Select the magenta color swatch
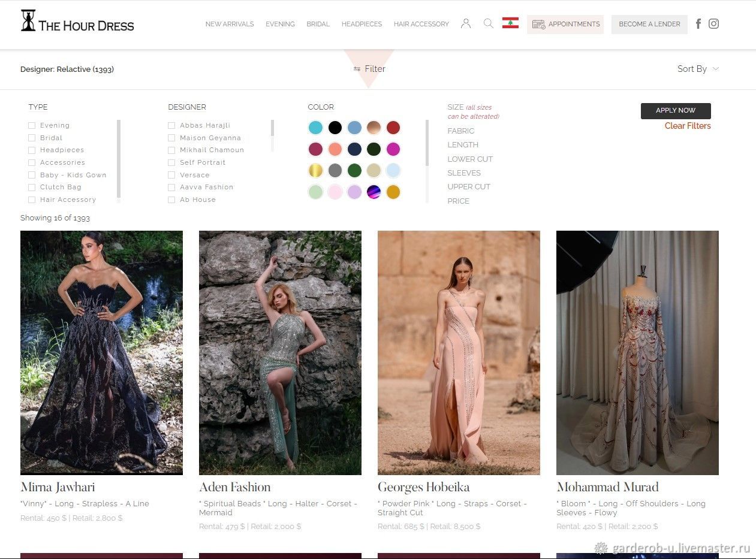 (x=393, y=149)
